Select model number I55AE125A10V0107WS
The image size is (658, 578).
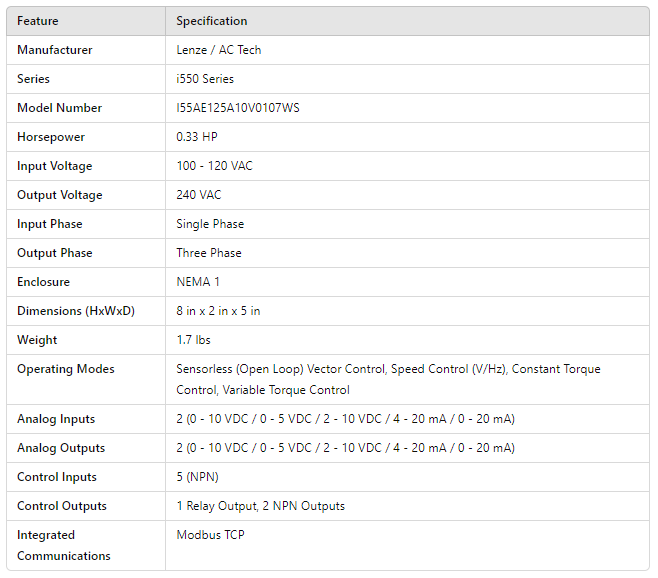(238, 108)
